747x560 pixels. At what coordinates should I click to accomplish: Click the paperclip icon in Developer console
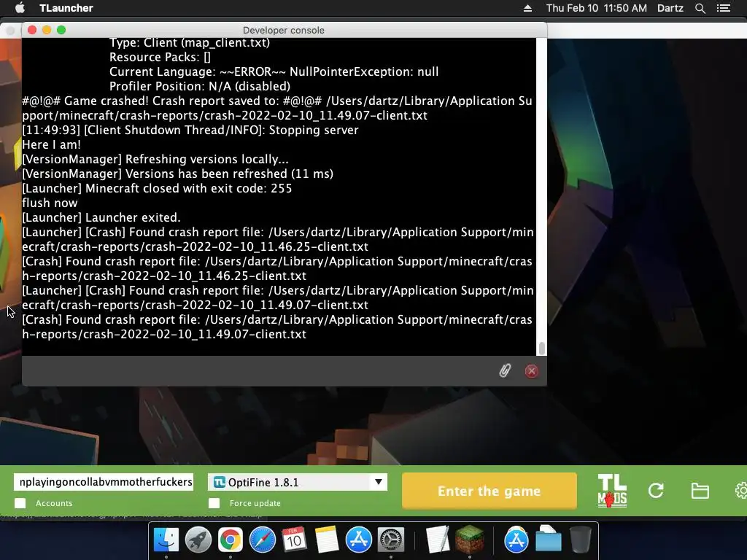pos(505,370)
